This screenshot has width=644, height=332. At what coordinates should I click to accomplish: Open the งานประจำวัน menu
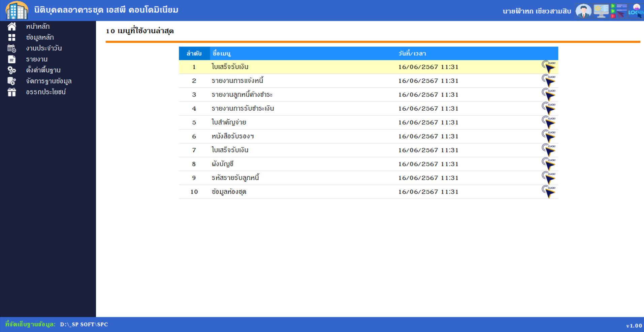pos(44,48)
